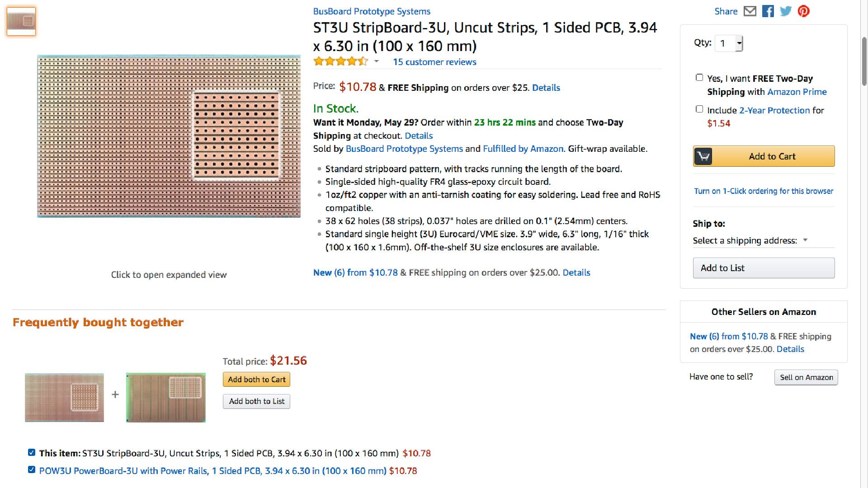Select the small product thumbnail
Viewport: 868px width, 488px height.
(21, 21)
